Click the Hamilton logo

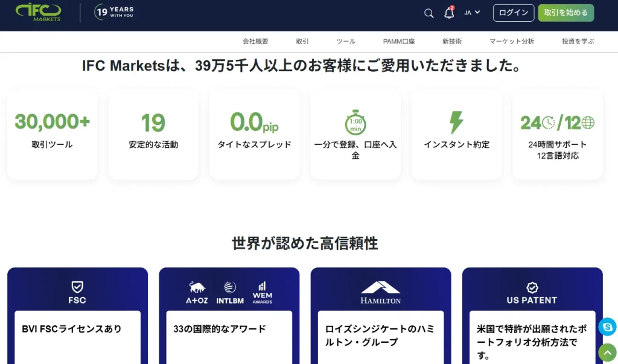[381, 292]
